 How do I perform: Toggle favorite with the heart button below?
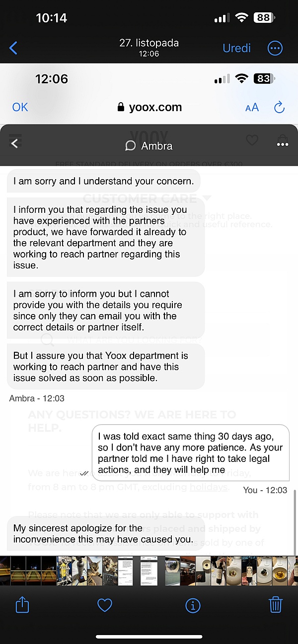coord(104,605)
